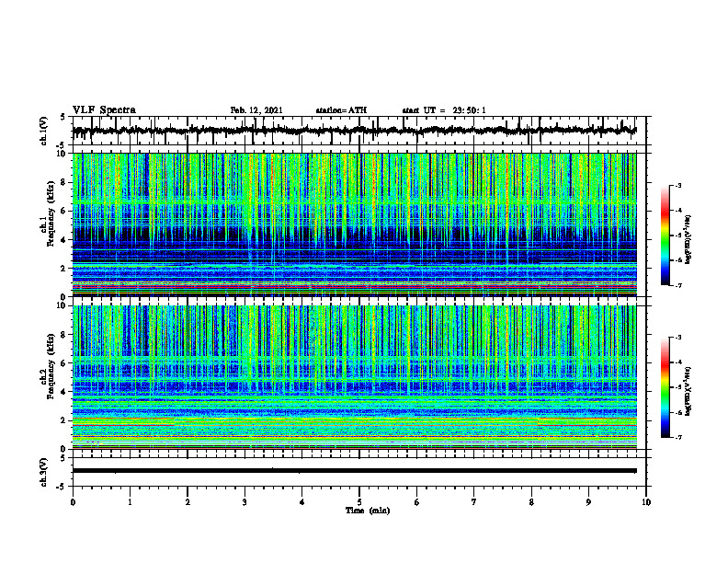The image size is (728, 563).
Task: Click the ch.3 flat voltage trace
Action: point(354,471)
